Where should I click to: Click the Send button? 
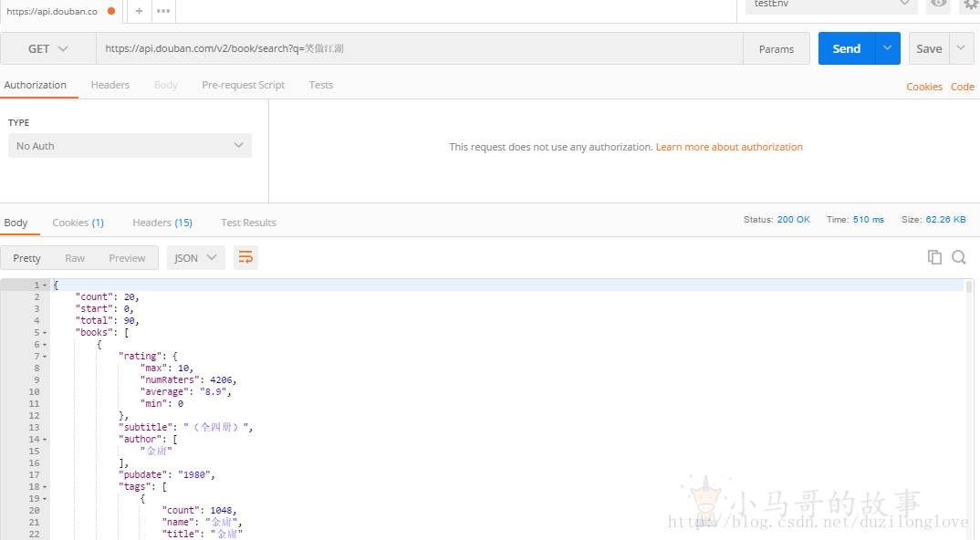846,48
